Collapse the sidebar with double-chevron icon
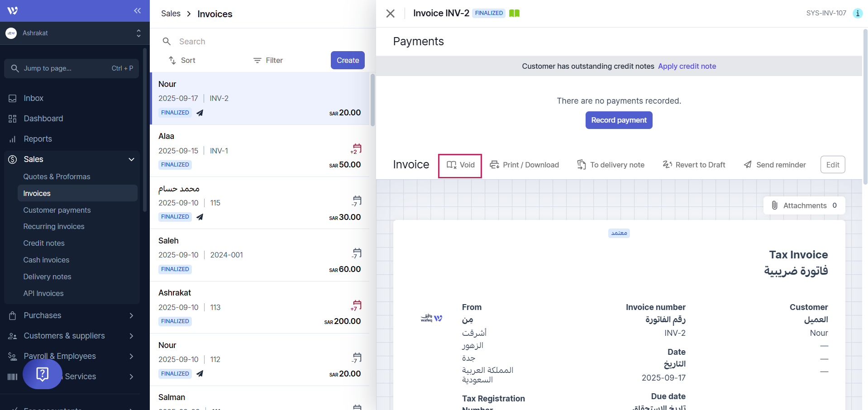The width and height of the screenshot is (868, 410). click(x=137, y=10)
